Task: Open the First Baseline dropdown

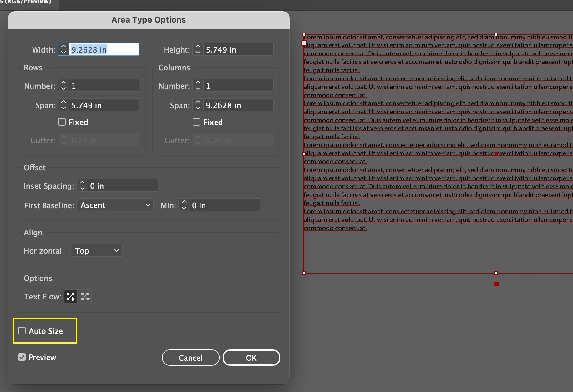Action: tap(115, 205)
